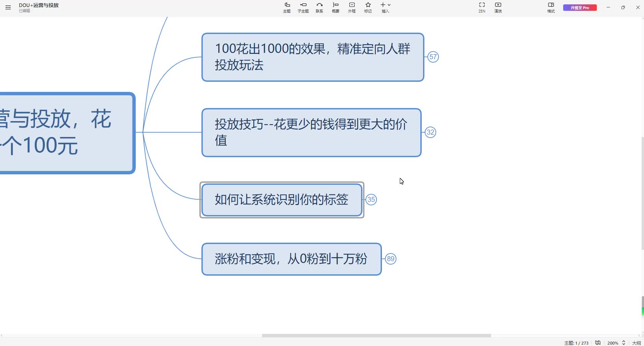The width and height of the screenshot is (644, 346).
Task: Switch to outline (大纲) view
Action: click(x=636, y=343)
